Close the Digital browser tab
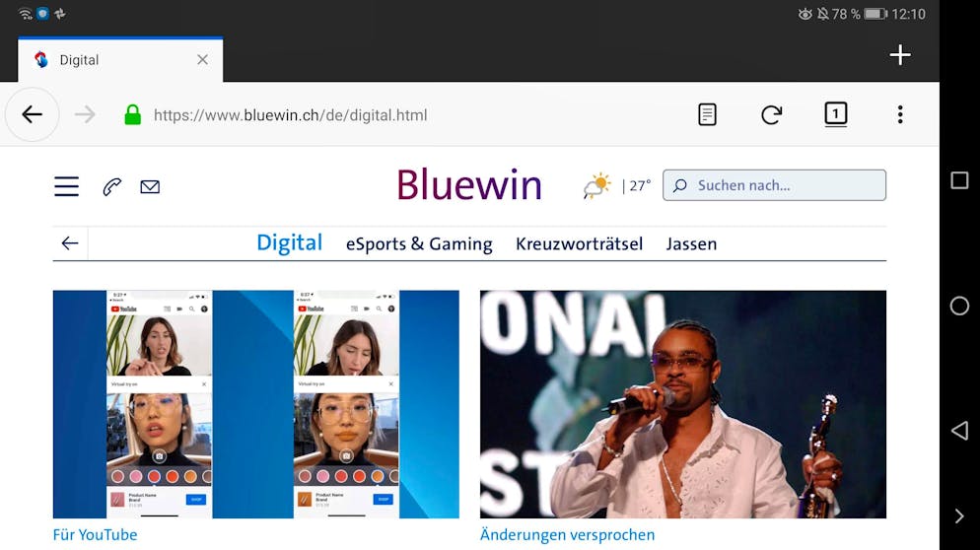The height and width of the screenshot is (550, 980). 202,59
